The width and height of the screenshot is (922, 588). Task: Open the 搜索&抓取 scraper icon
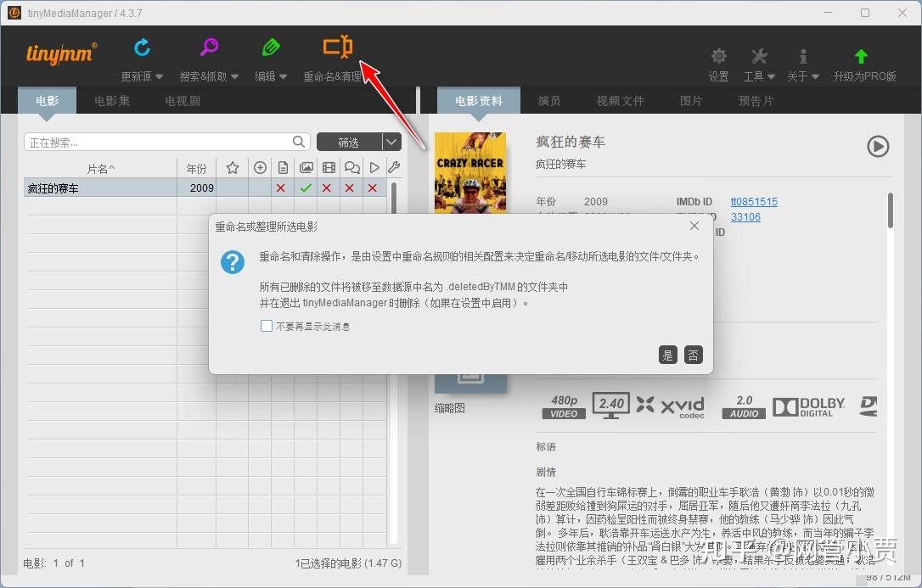[x=208, y=48]
